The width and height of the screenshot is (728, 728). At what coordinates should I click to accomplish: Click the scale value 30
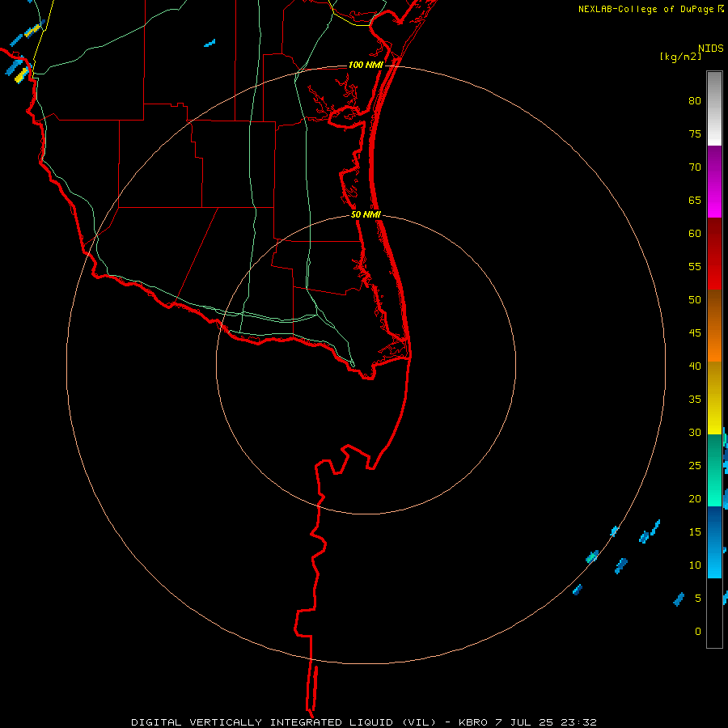pyautogui.click(x=695, y=432)
